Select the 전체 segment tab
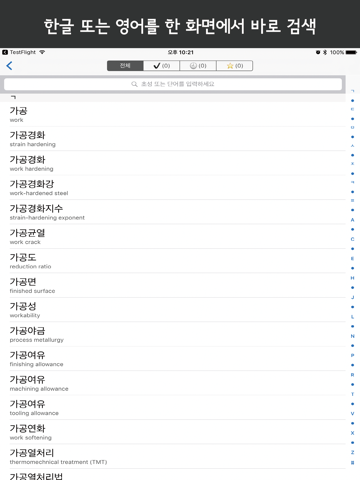Viewport: 360px width, 480px height. [x=125, y=66]
